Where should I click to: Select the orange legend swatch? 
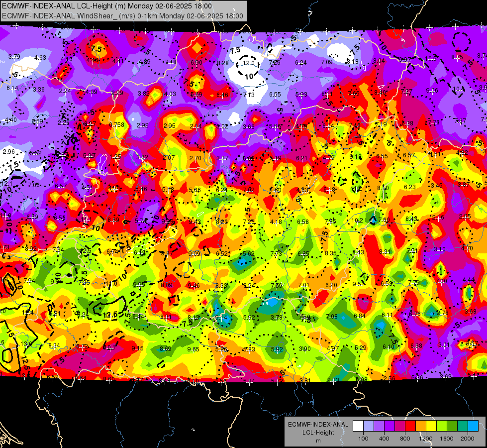click(421, 426)
